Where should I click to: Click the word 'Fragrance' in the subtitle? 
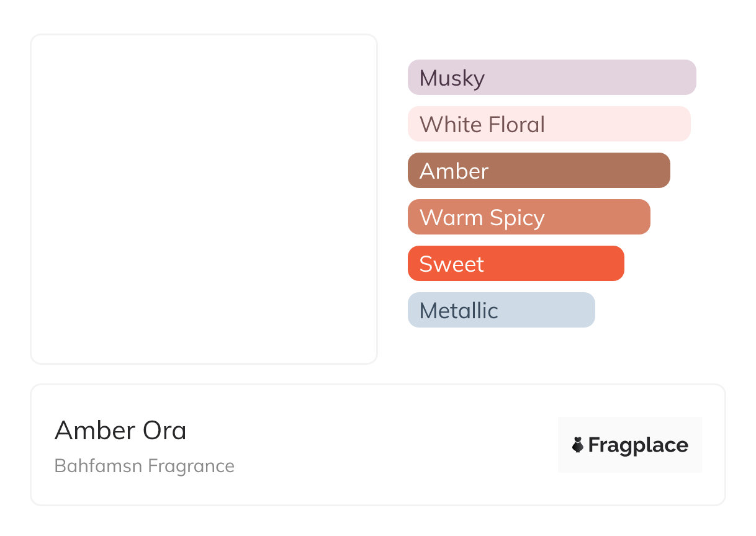point(191,466)
